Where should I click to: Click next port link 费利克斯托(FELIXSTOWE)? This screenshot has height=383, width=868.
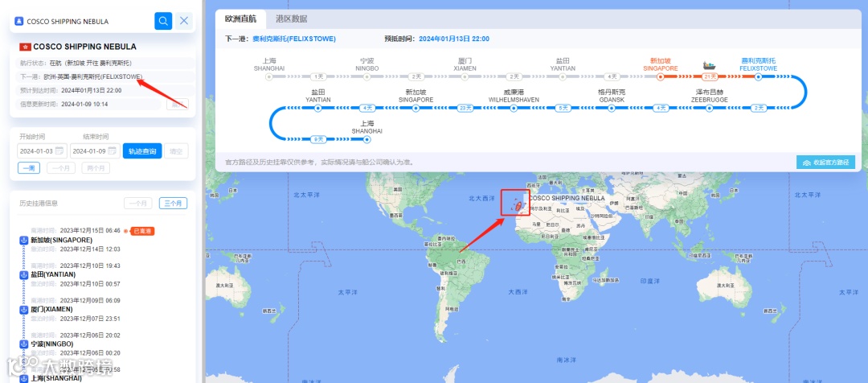click(294, 39)
